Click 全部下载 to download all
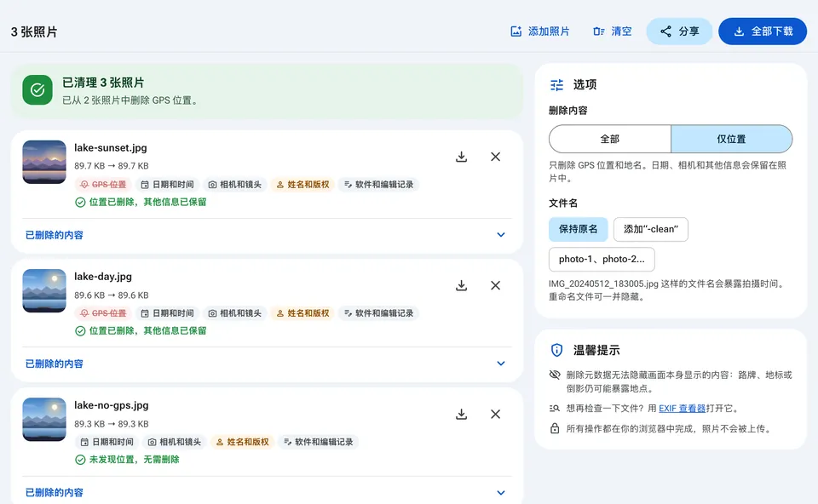 (763, 31)
